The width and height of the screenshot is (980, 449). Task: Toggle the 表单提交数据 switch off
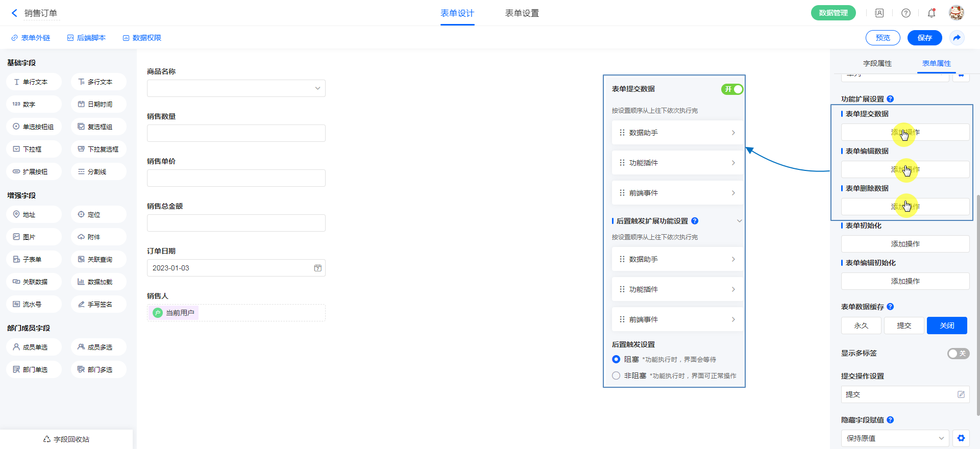732,89
